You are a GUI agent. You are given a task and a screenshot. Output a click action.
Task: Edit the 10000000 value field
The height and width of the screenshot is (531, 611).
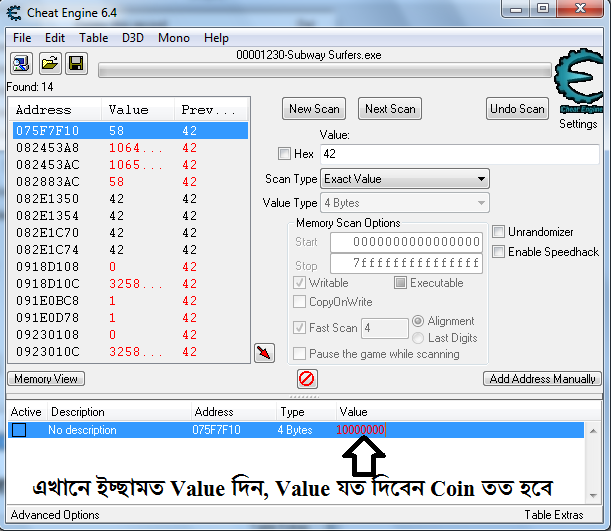pyautogui.click(x=361, y=430)
